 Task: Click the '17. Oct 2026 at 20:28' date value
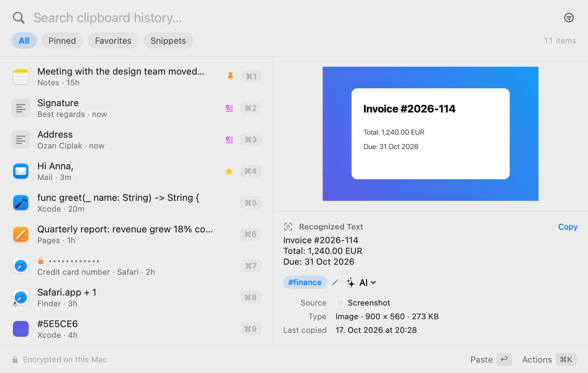click(376, 330)
